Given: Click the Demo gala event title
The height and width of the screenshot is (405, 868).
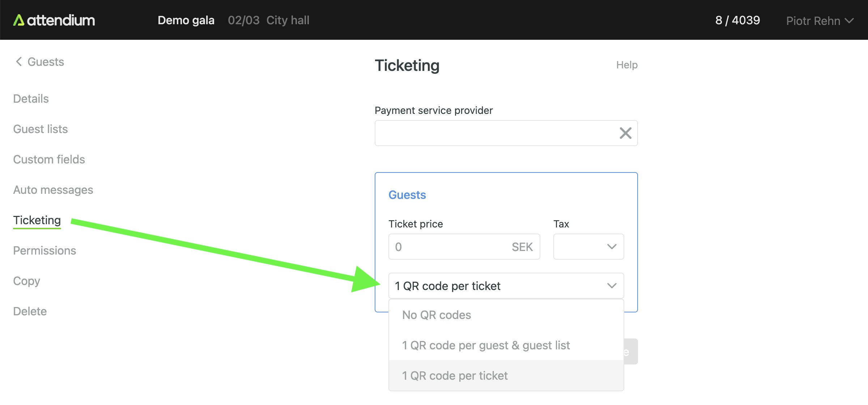Looking at the screenshot, I should [186, 20].
